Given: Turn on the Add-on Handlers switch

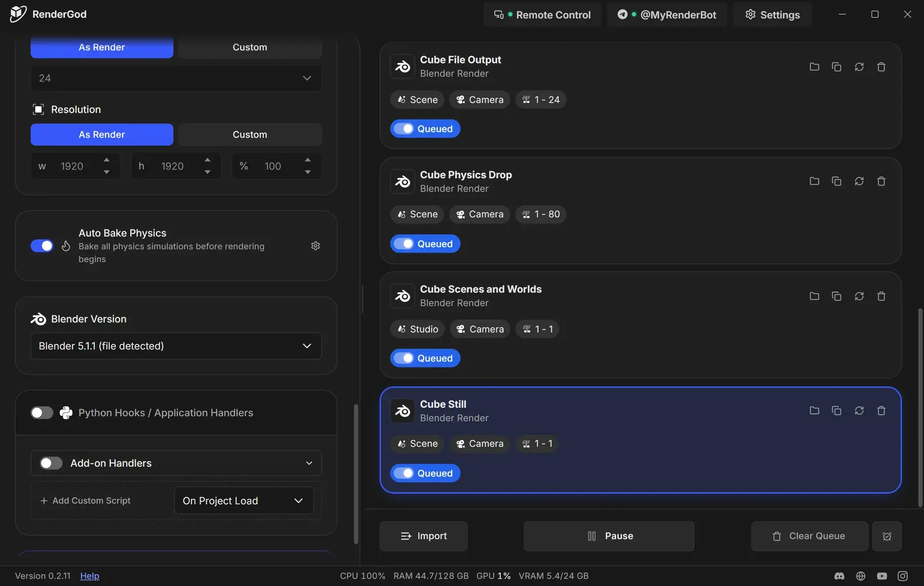Looking at the screenshot, I should pos(51,463).
